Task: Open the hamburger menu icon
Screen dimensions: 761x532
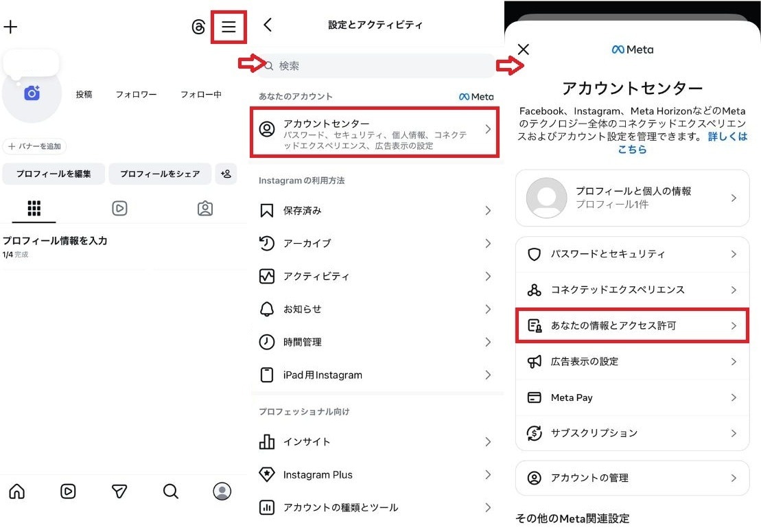Action: point(229,27)
